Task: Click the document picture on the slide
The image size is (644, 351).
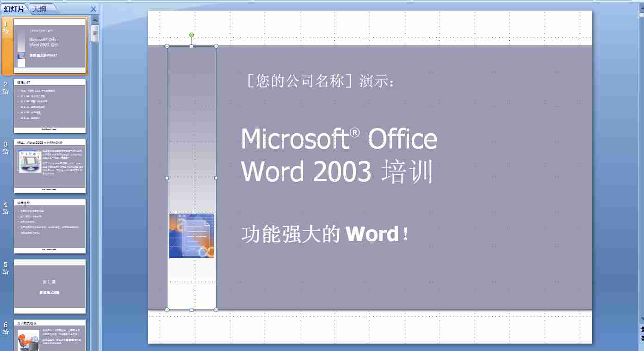Action: (192, 236)
